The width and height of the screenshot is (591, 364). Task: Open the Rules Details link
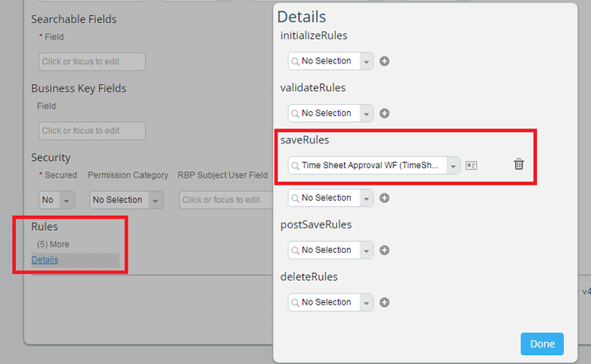click(x=44, y=260)
